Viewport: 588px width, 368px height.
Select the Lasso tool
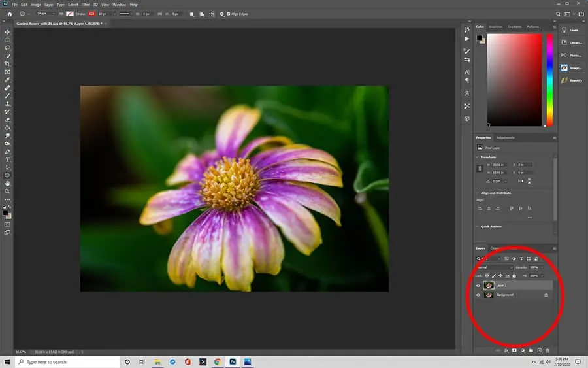coord(7,48)
